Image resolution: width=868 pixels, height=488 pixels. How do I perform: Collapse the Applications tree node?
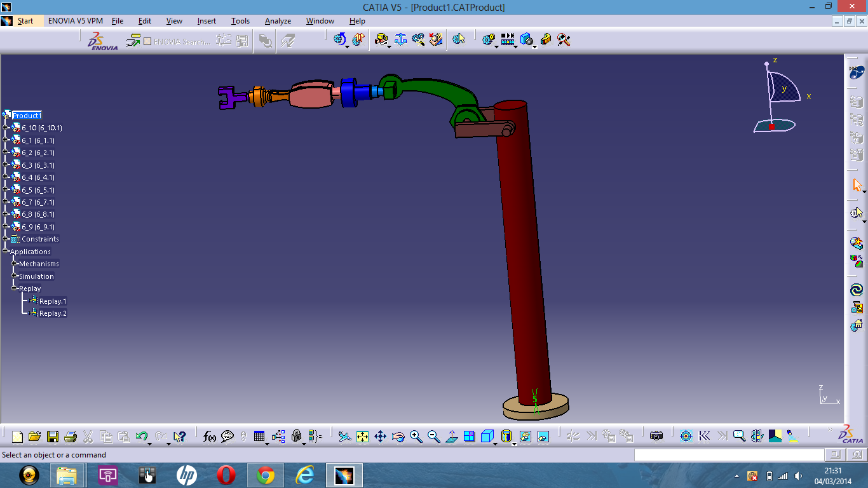point(6,252)
